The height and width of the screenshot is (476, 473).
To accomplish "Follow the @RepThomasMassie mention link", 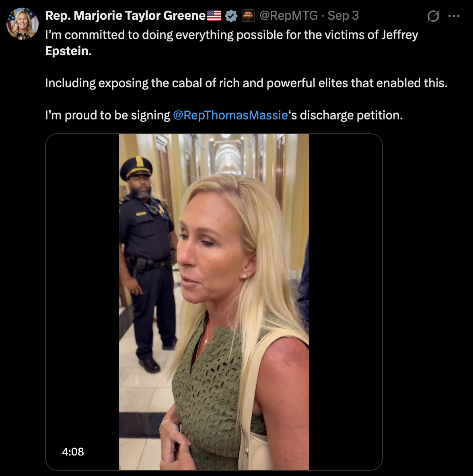I will (230, 115).
